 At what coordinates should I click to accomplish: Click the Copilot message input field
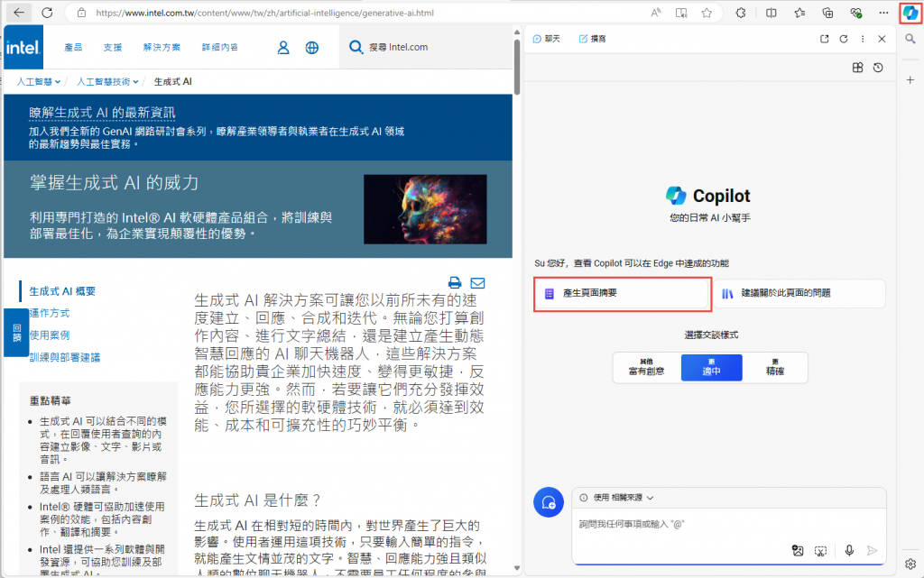point(728,524)
